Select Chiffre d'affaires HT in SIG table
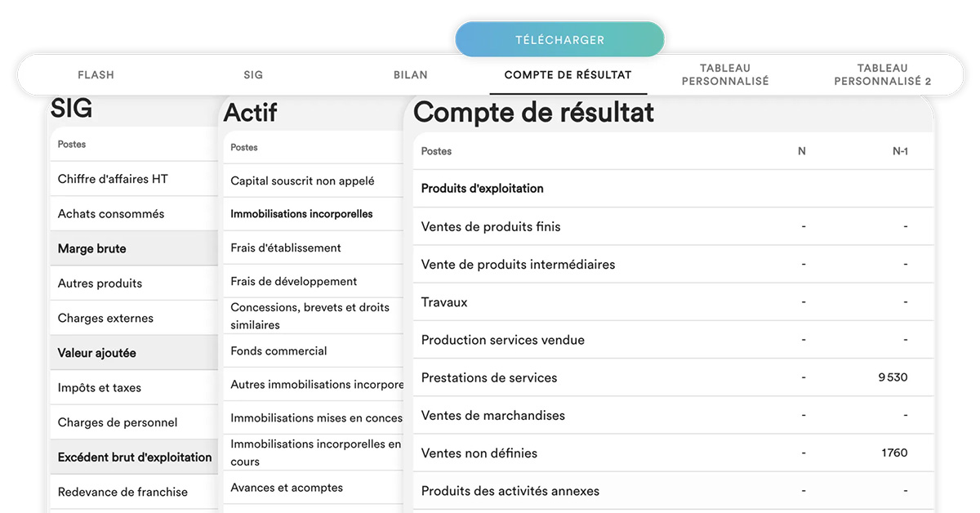Screen dimensions: 980x513 113,180
